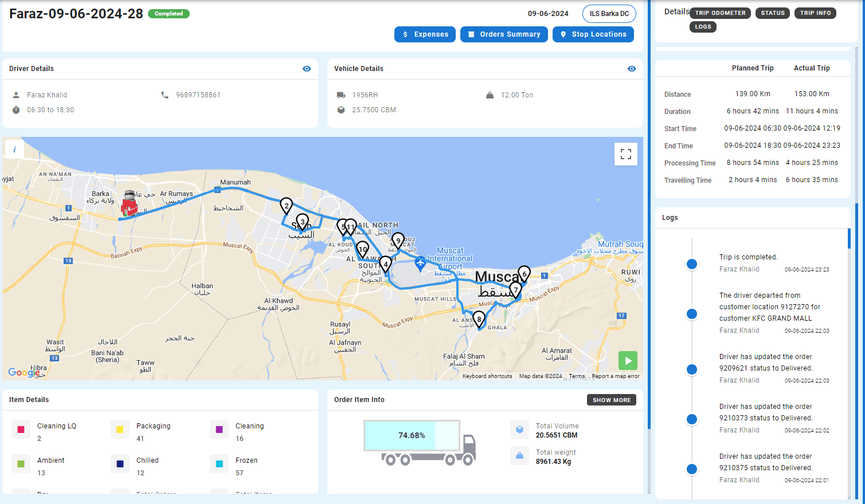Click the Total weight icon
Viewport: 865px width, 504px height.
519,456
